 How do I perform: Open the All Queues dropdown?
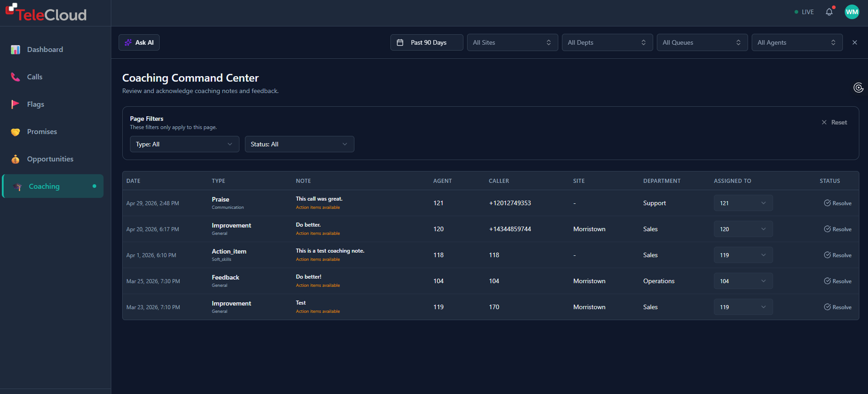(702, 42)
